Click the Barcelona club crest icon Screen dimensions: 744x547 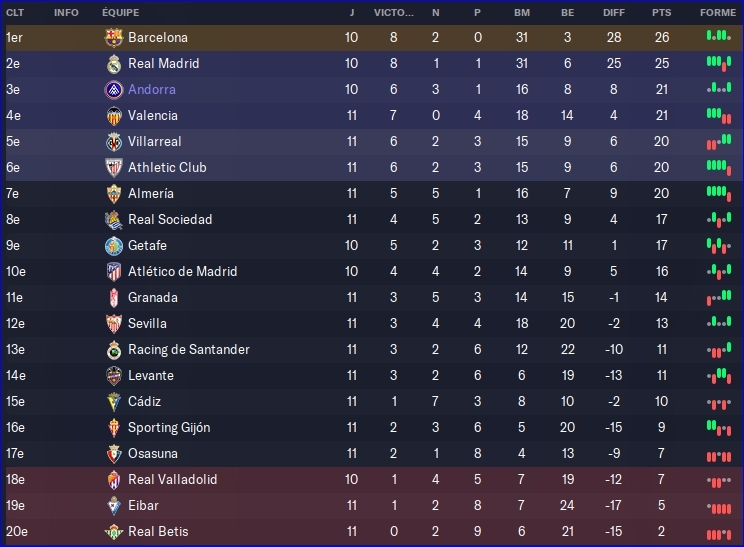[113, 37]
